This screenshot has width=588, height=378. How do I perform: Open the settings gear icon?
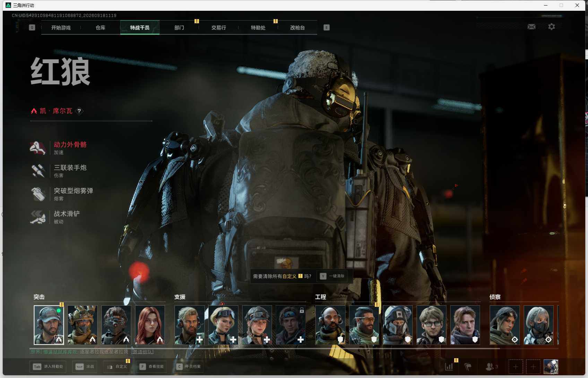pyautogui.click(x=551, y=27)
